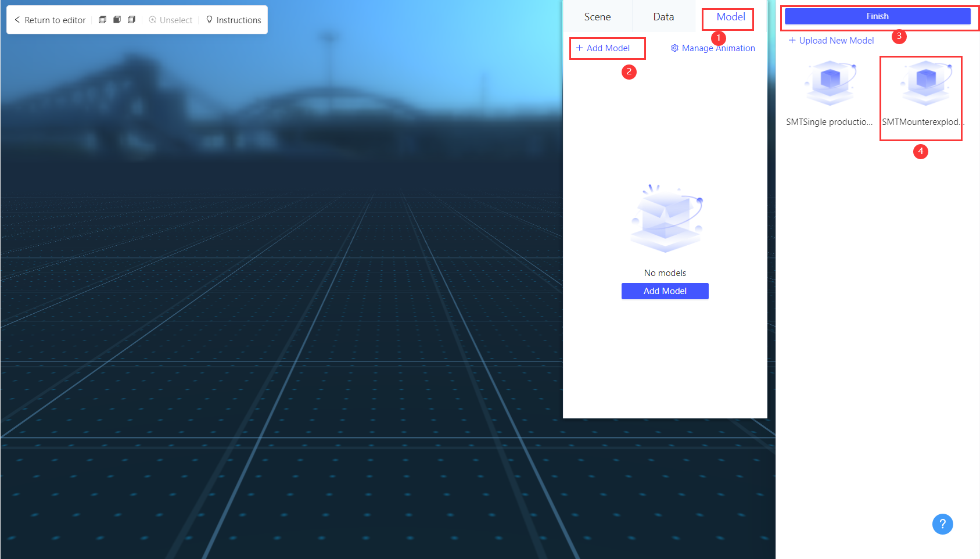The height and width of the screenshot is (559, 980).
Task: Click the Unselect tool icon
Action: 152,20
